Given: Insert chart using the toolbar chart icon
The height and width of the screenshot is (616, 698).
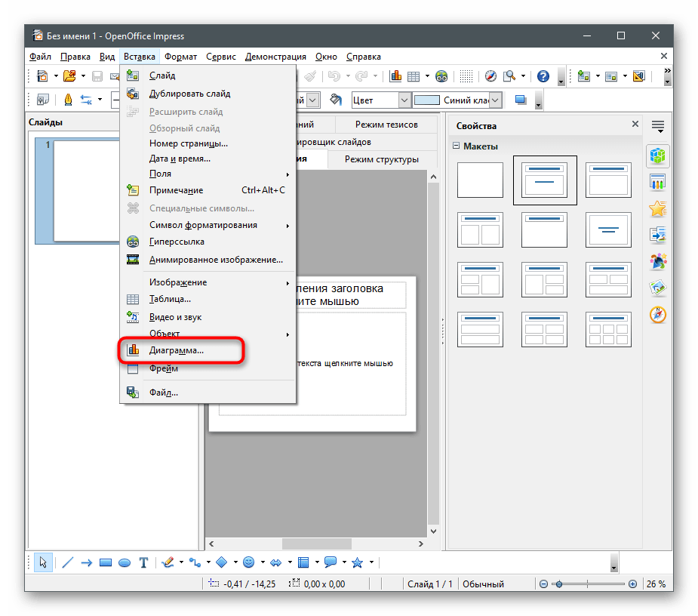Looking at the screenshot, I should pyautogui.click(x=395, y=76).
